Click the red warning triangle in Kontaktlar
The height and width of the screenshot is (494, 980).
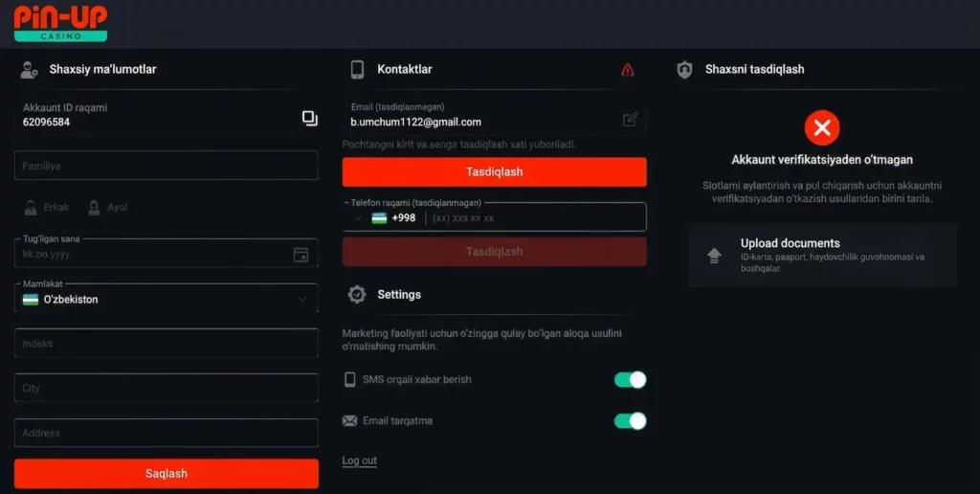coord(628,70)
